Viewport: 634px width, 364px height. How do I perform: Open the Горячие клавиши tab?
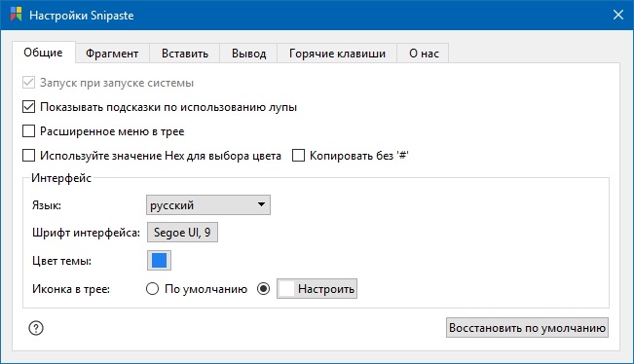click(x=337, y=54)
